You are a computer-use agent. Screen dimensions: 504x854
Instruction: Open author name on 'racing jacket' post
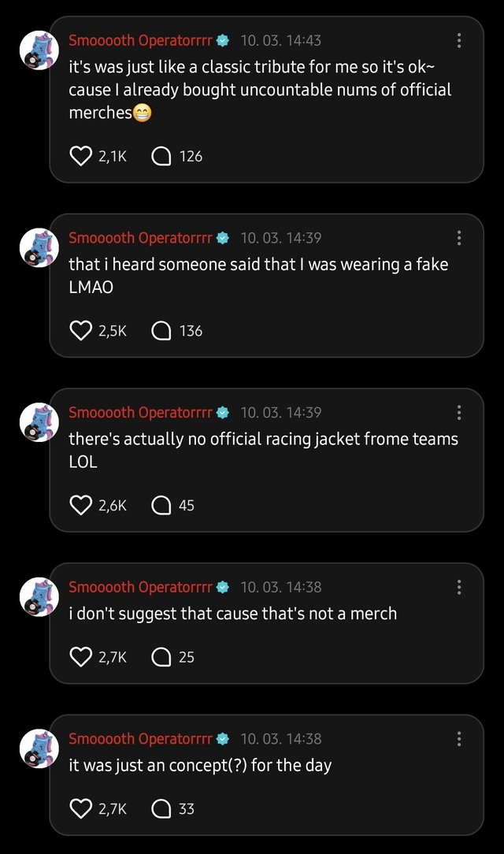pos(140,413)
